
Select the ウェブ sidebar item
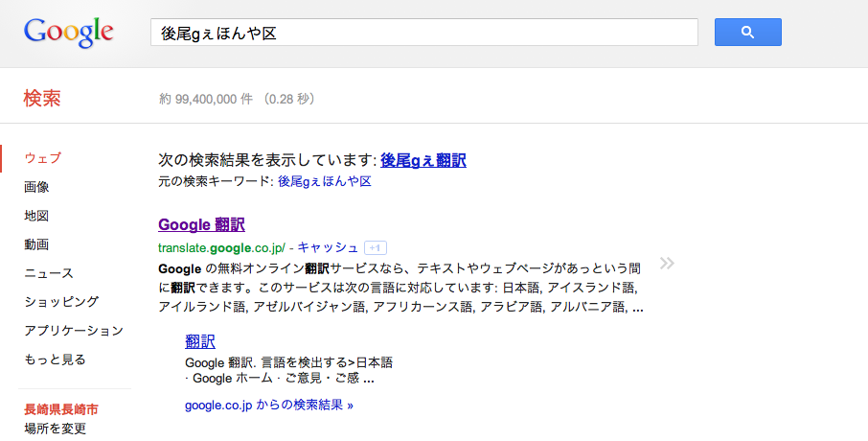(42, 158)
